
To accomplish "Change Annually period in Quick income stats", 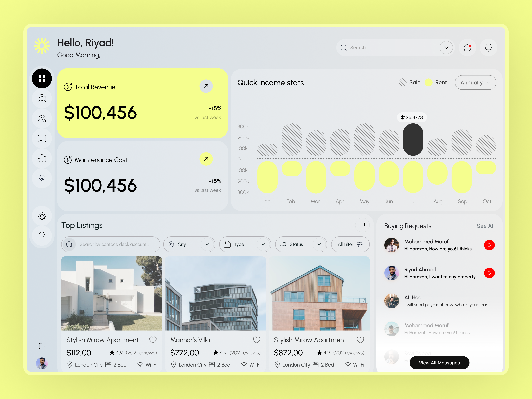I will point(475,82).
